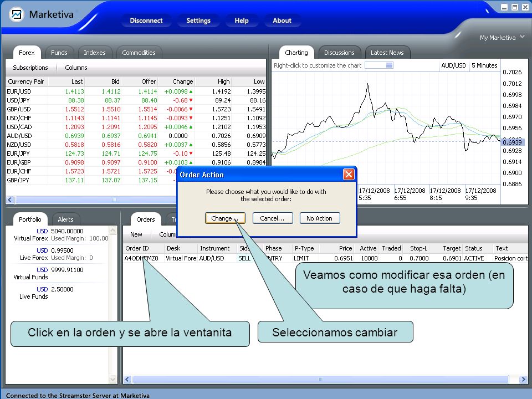The image size is (532, 399).
Task: Expand the My Marketiva dropdown
Action: [502, 37]
